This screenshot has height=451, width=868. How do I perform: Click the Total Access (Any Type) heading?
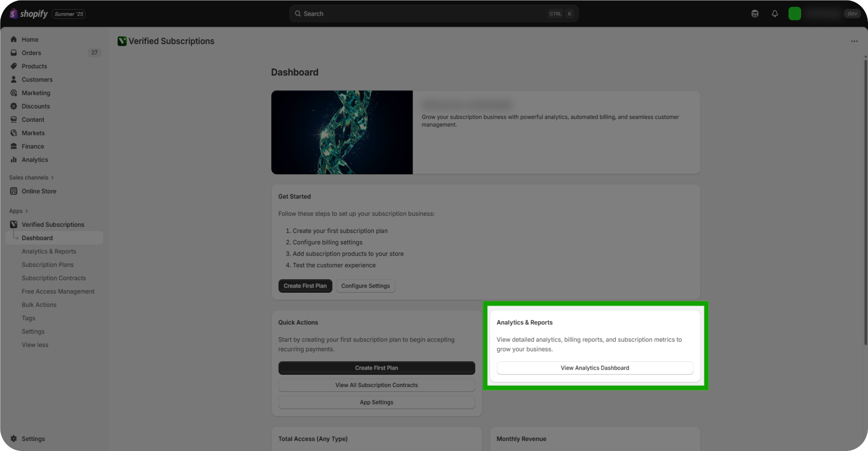click(313, 439)
